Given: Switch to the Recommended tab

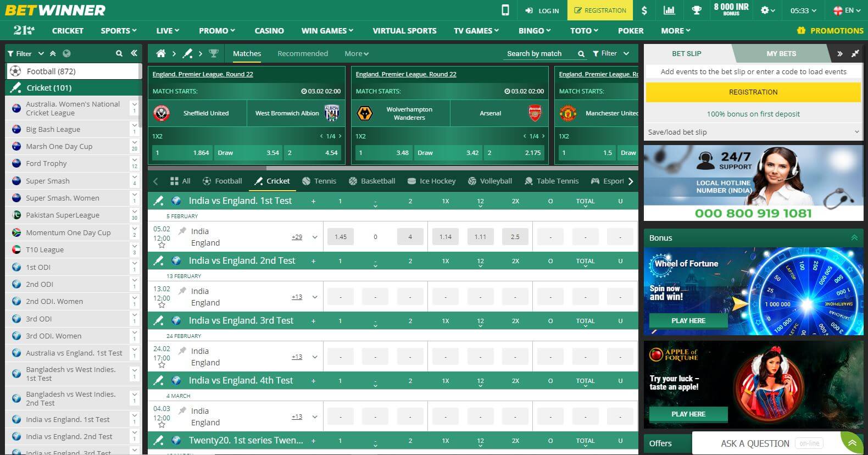Looking at the screenshot, I should coord(303,53).
